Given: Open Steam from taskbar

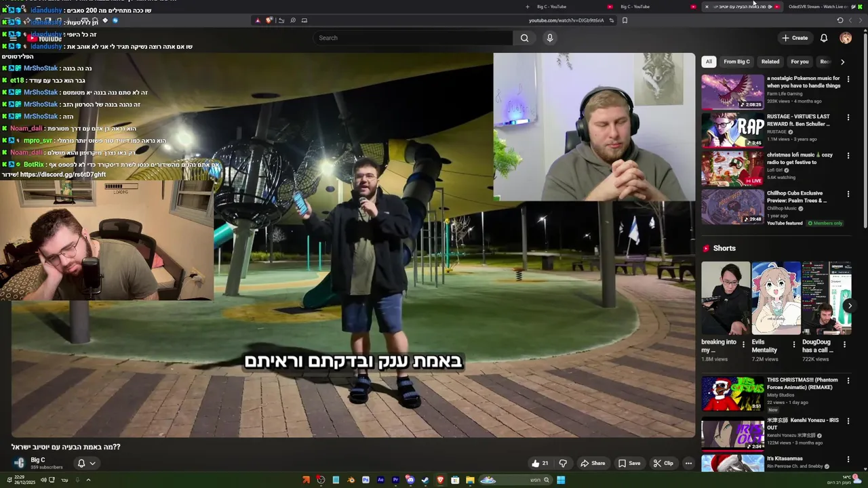Looking at the screenshot, I should [425, 480].
